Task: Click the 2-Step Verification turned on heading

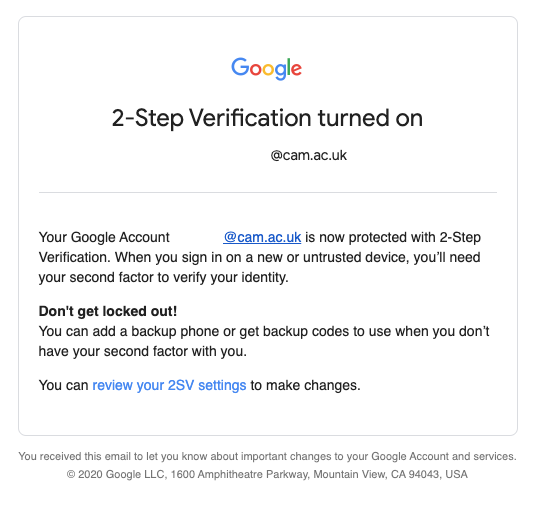Action: (x=267, y=118)
